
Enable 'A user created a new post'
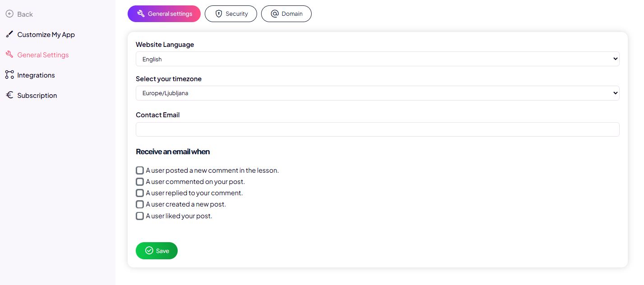[140, 204]
